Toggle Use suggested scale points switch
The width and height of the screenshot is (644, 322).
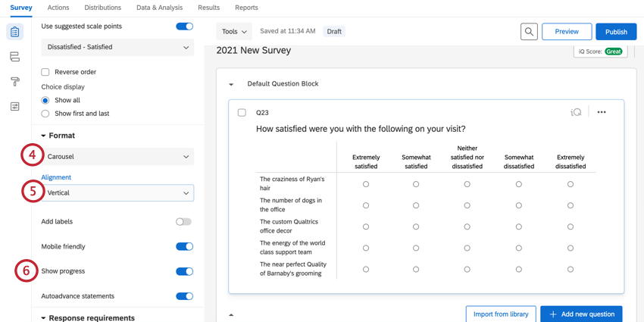(184, 27)
